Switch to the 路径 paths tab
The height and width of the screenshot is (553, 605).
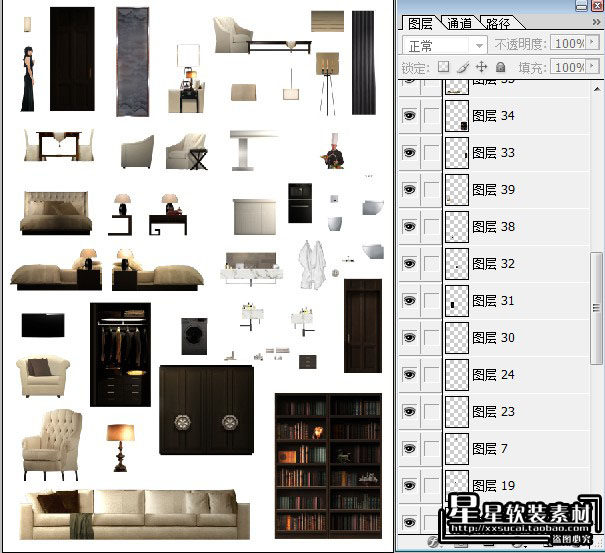point(498,24)
